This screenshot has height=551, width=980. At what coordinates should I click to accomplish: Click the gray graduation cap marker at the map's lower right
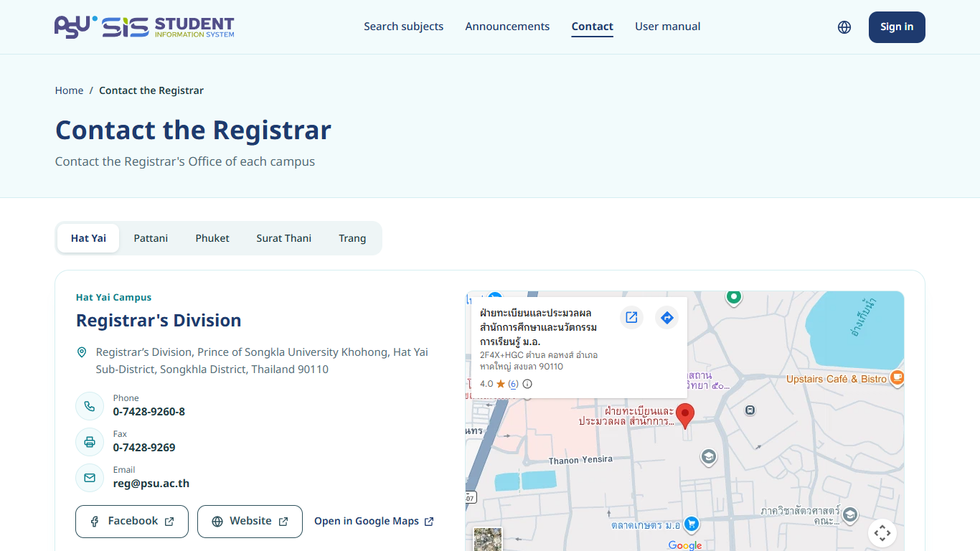850,515
